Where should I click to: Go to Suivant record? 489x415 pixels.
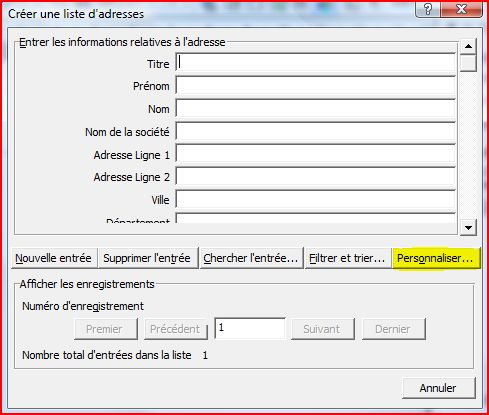click(x=322, y=329)
